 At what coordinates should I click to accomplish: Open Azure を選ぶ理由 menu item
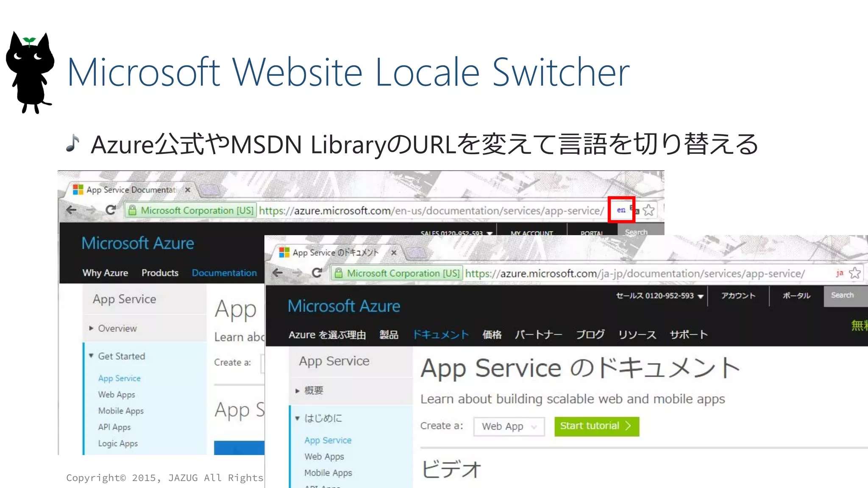[327, 335]
